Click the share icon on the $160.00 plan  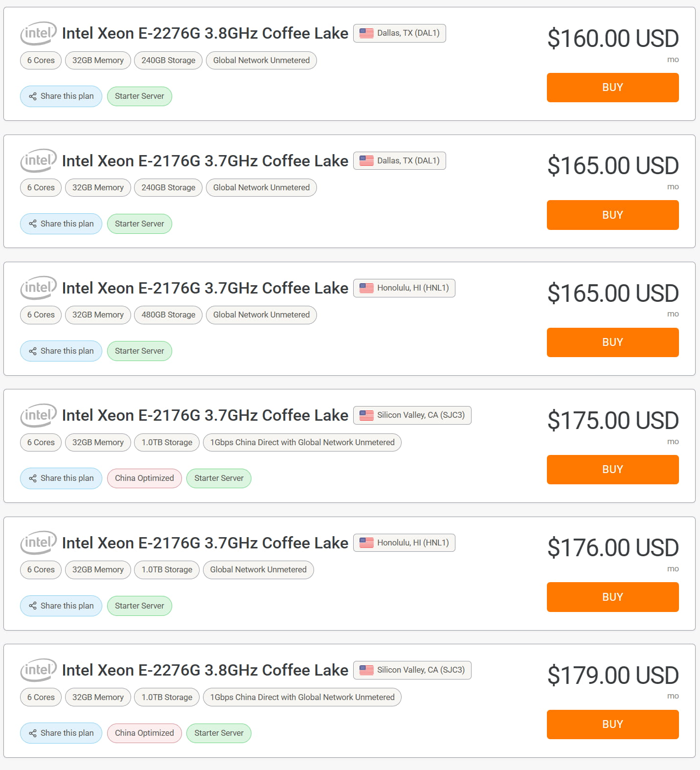(x=33, y=96)
